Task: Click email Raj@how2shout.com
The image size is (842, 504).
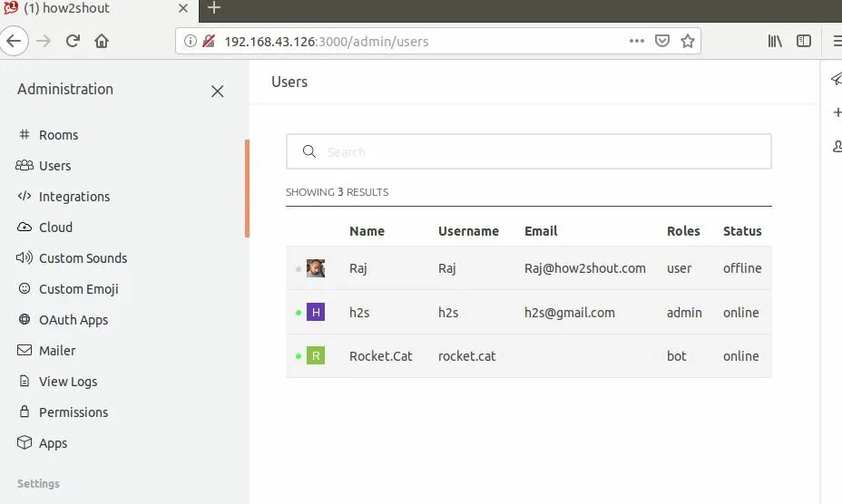Action: tap(585, 267)
